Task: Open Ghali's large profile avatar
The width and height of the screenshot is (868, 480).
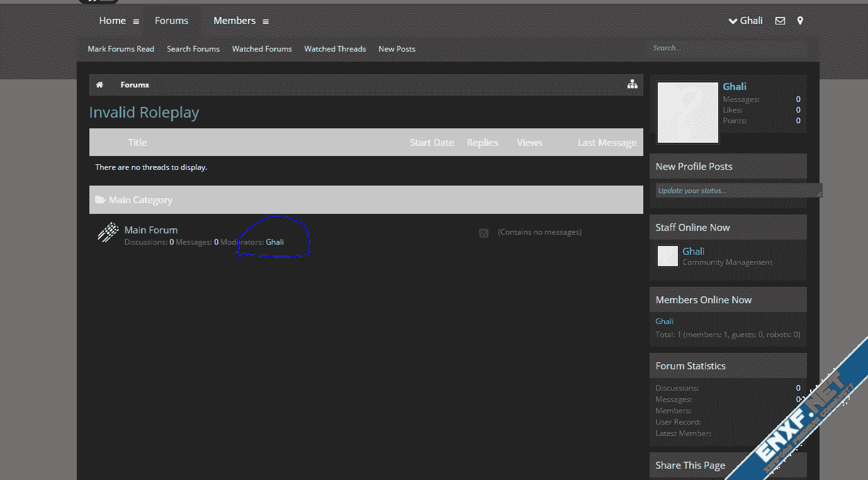Action: pyautogui.click(x=687, y=113)
